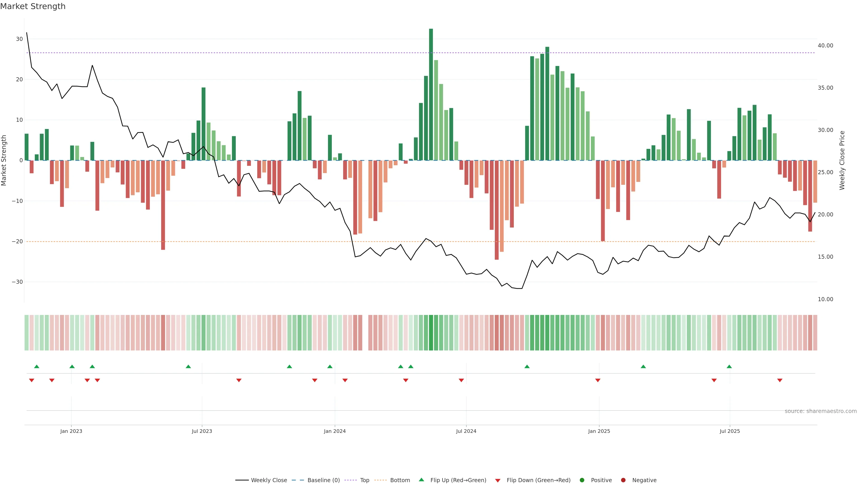
Task: Open the sharemaestro.com source text
Action: 821,411
